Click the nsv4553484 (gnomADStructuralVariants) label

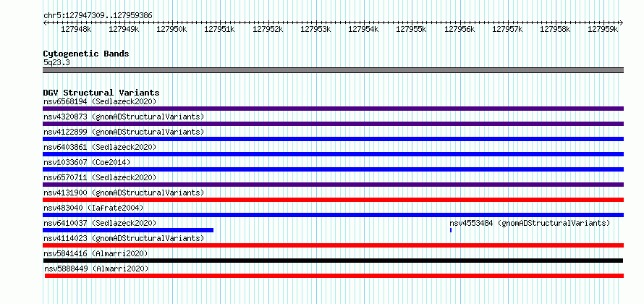[530, 223]
